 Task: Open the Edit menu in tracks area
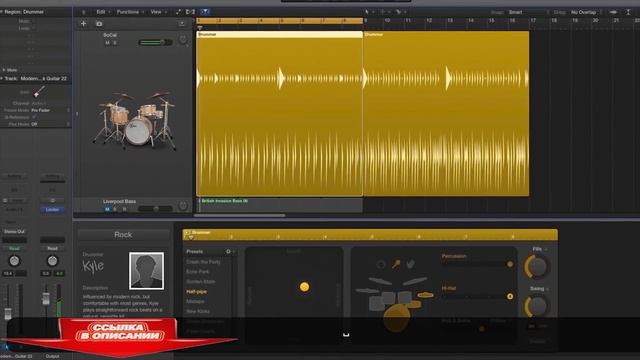pos(103,12)
